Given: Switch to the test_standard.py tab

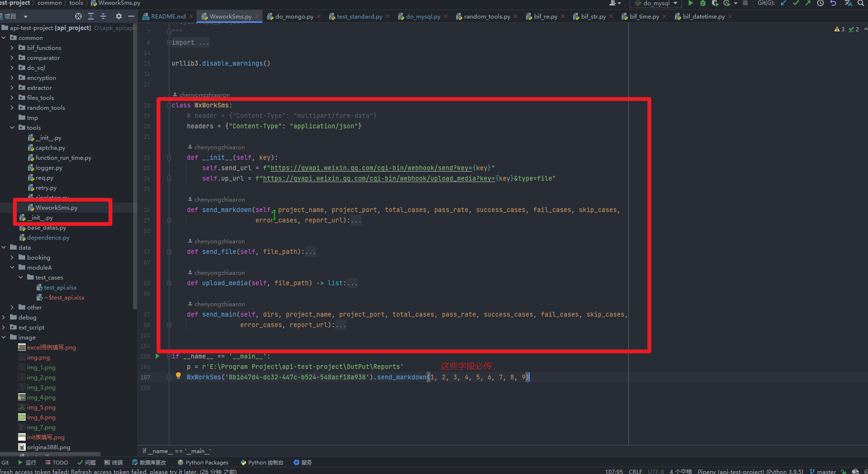Looking at the screenshot, I should 359,16.
